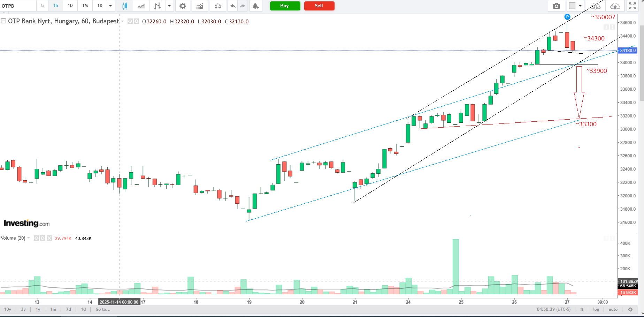
Task: Open the Volume (20) indicator dropdown
Action: [x=29, y=238]
